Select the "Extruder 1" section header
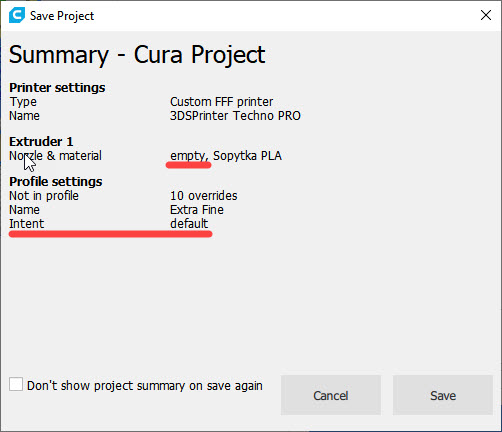This screenshot has height=432, width=502. click(41, 142)
